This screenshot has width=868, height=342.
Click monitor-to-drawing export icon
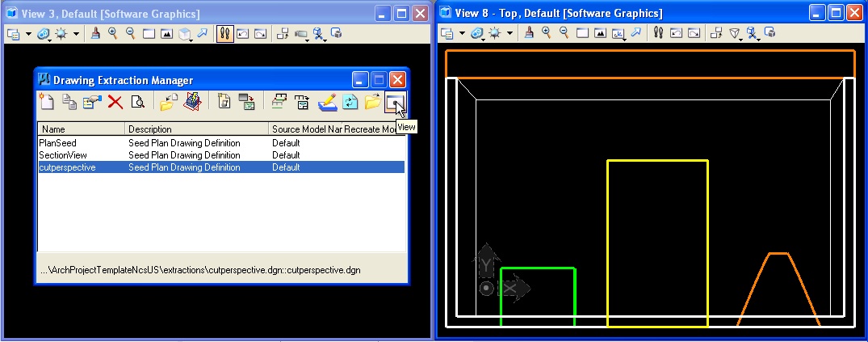246,101
